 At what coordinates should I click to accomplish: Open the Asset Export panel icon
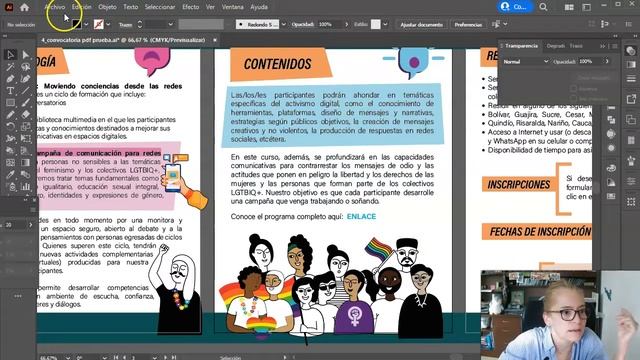click(631, 99)
